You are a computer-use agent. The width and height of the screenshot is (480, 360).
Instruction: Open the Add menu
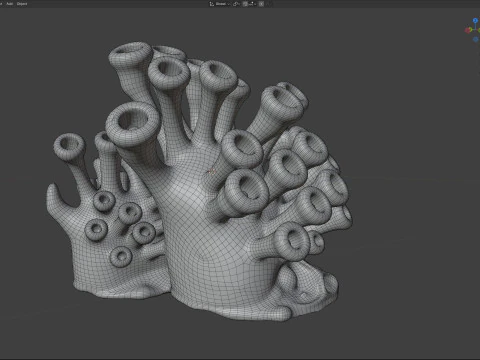10,4
